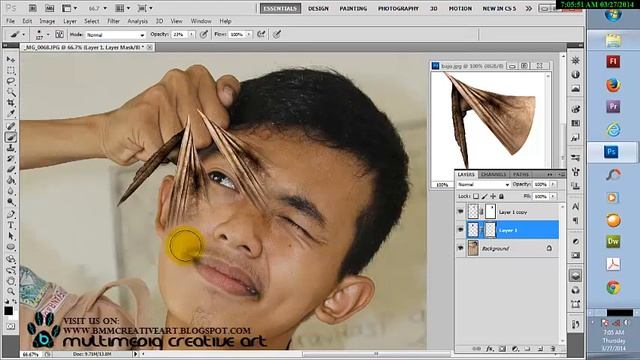Select the Brush tool in the toolbox
Screen dimensions: 640x360
pyautogui.click(x=11, y=137)
